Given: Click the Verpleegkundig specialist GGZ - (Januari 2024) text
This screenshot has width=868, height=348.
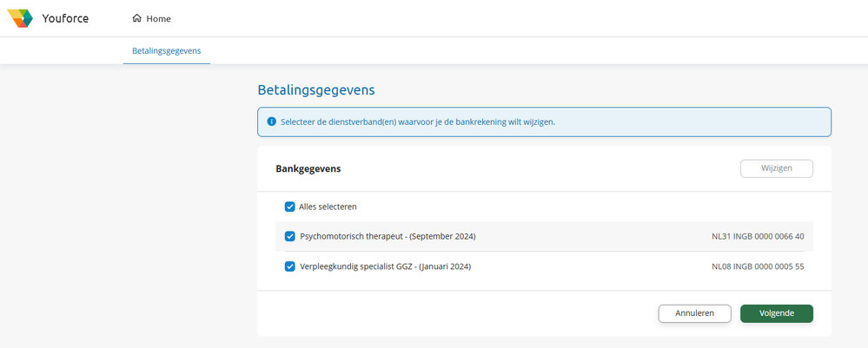Looking at the screenshot, I should [x=385, y=266].
